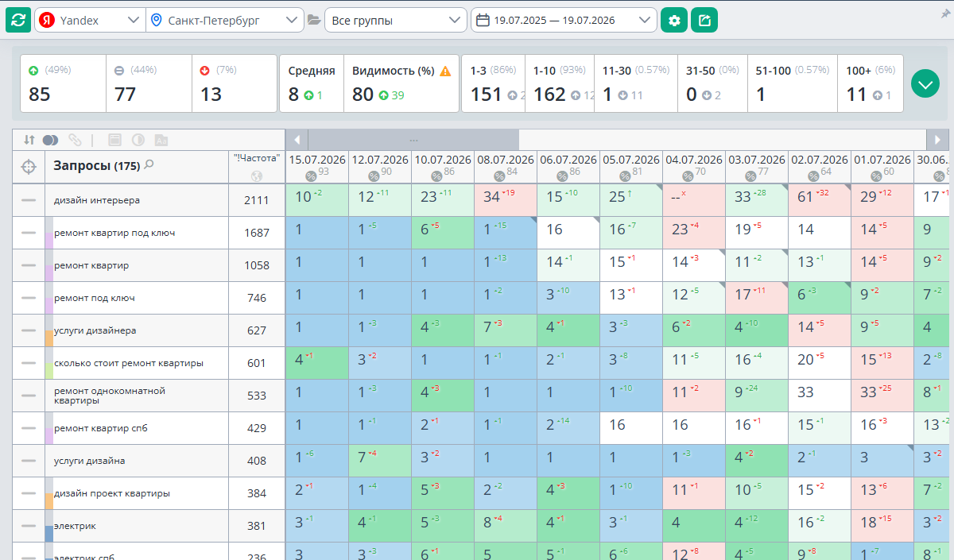Click the globe icon under Частота
This screenshot has width=954, height=560.
coord(256,176)
